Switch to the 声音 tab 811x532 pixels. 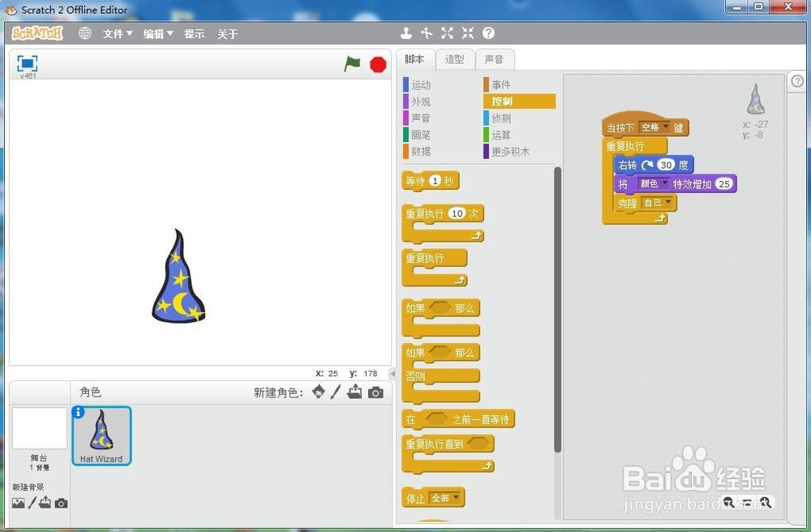click(x=495, y=59)
